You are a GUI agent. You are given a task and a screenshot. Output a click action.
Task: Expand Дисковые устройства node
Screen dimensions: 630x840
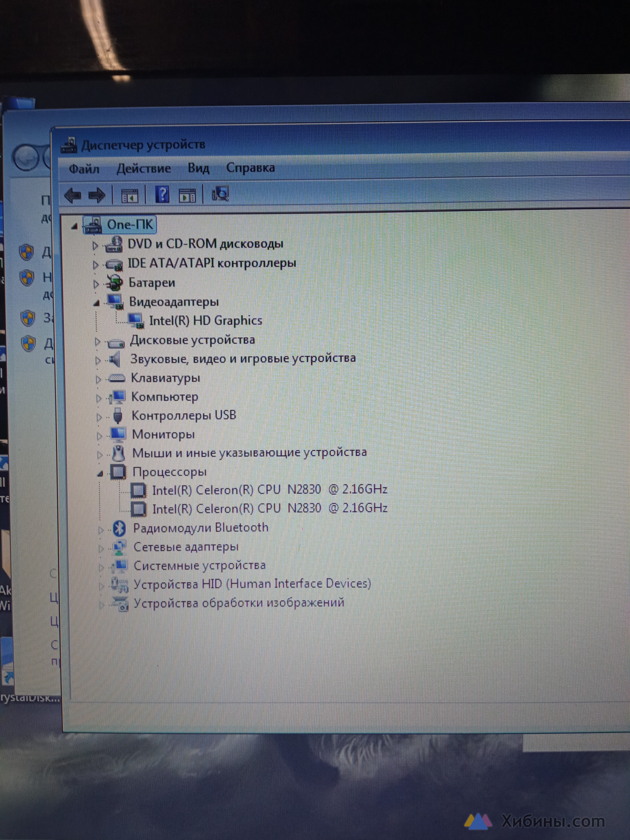click(x=97, y=341)
